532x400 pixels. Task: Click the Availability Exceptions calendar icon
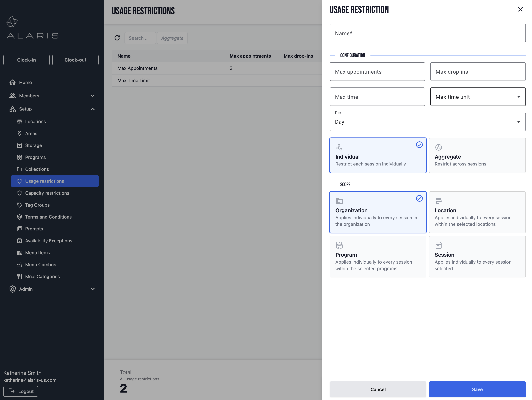coord(20,241)
